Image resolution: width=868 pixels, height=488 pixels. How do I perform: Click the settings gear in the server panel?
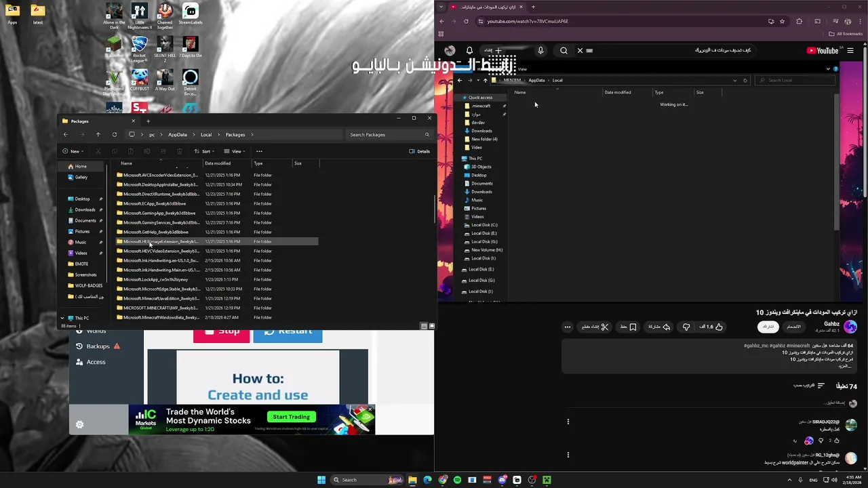[x=79, y=425]
